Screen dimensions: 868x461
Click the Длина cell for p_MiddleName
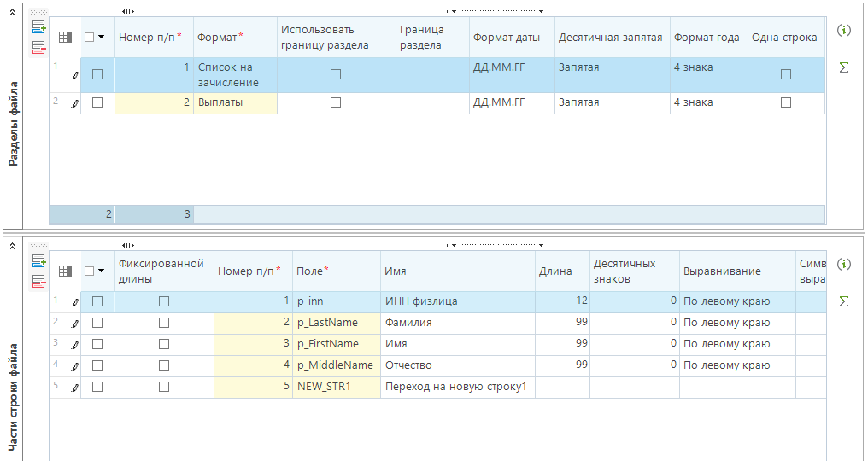[x=562, y=365]
